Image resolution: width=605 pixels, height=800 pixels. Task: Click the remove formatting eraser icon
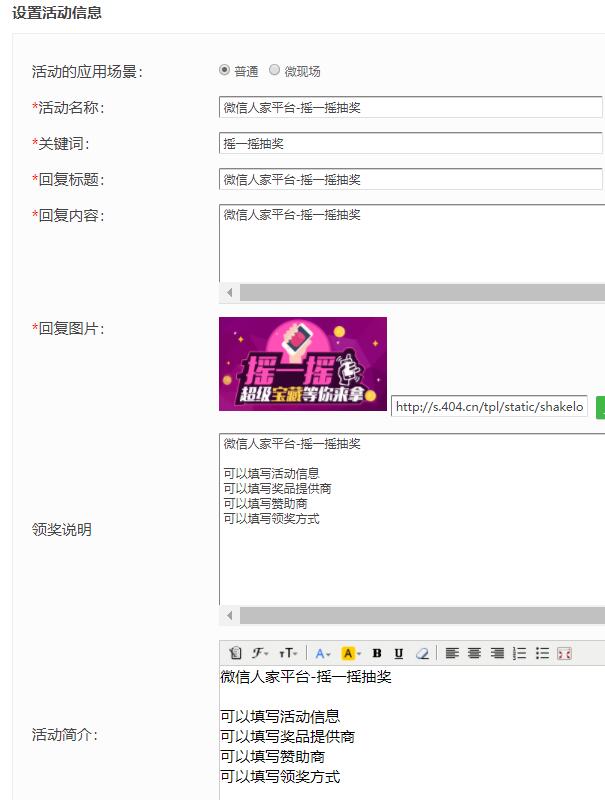click(422, 653)
